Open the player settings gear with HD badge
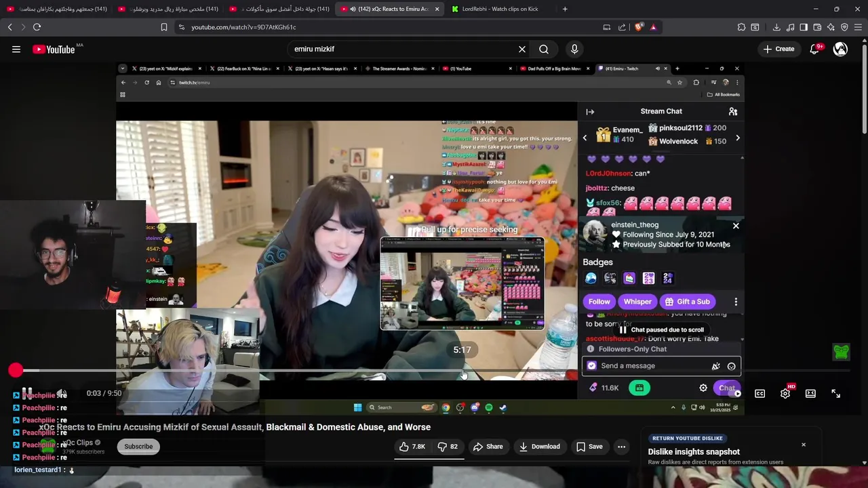The width and height of the screenshot is (868, 488). pyautogui.click(x=785, y=393)
